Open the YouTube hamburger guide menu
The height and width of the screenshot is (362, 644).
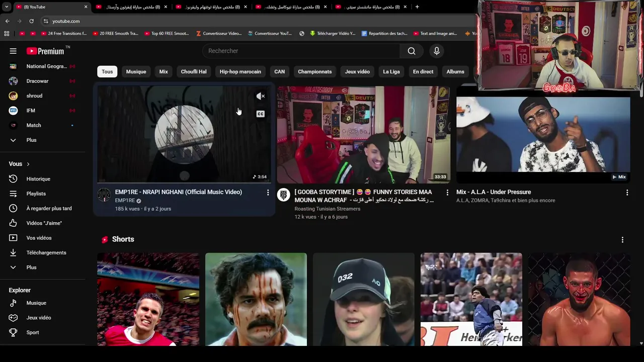[13, 51]
